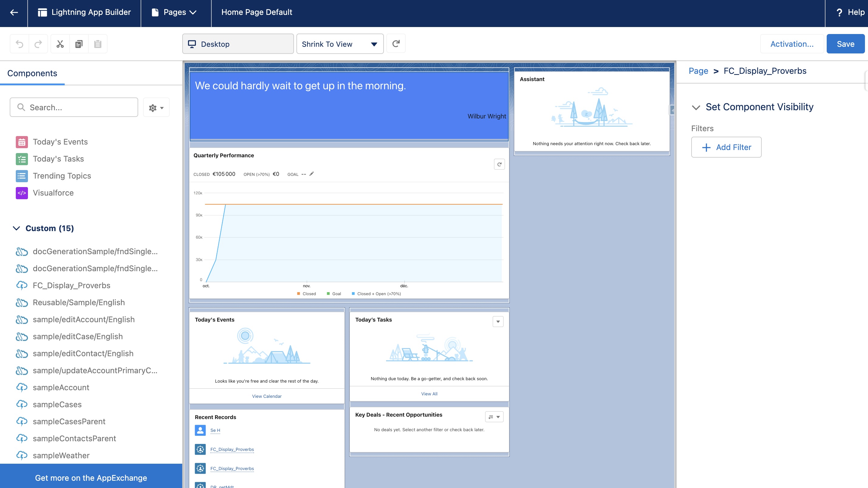Click the Wilbur Wright author text

coord(487,116)
